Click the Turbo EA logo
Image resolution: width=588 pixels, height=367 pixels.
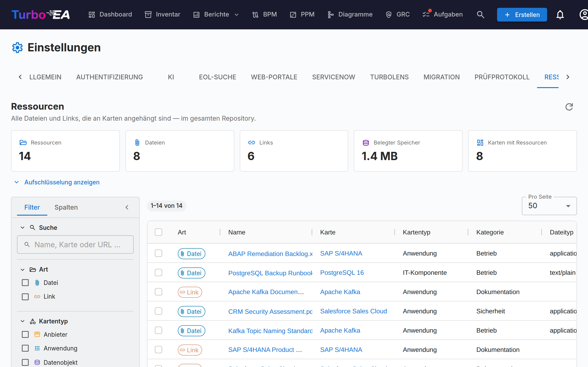point(41,14)
